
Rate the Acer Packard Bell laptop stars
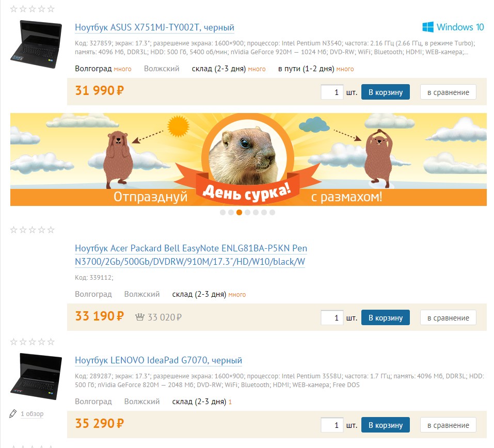(32, 230)
